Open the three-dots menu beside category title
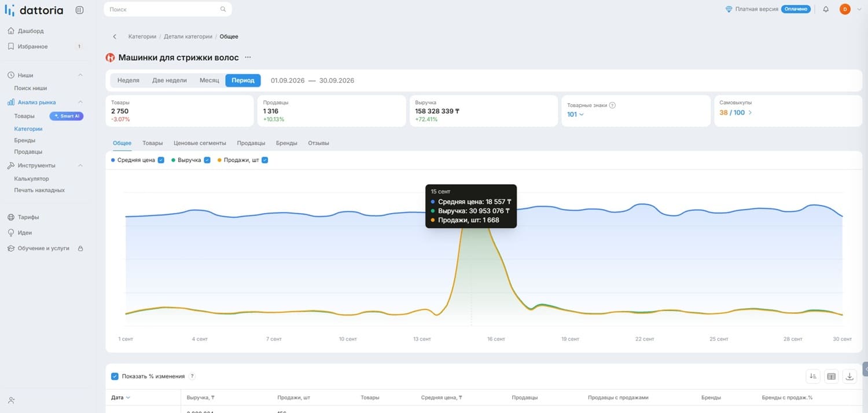 [x=248, y=57]
